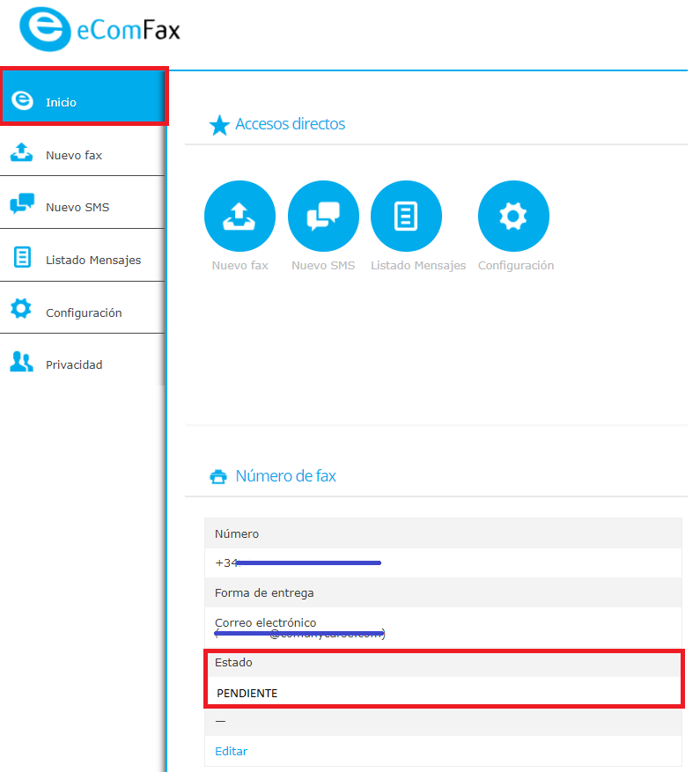Click the eComFax logo

point(100,30)
